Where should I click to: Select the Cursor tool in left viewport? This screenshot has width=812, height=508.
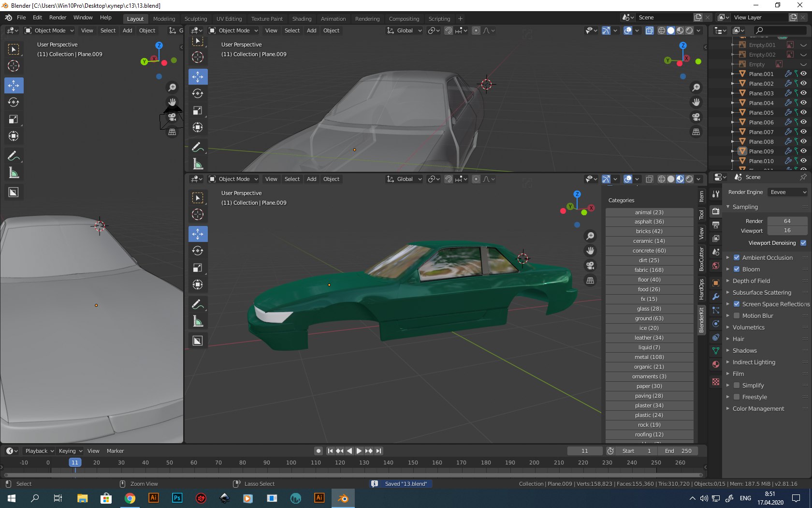[x=14, y=66]
